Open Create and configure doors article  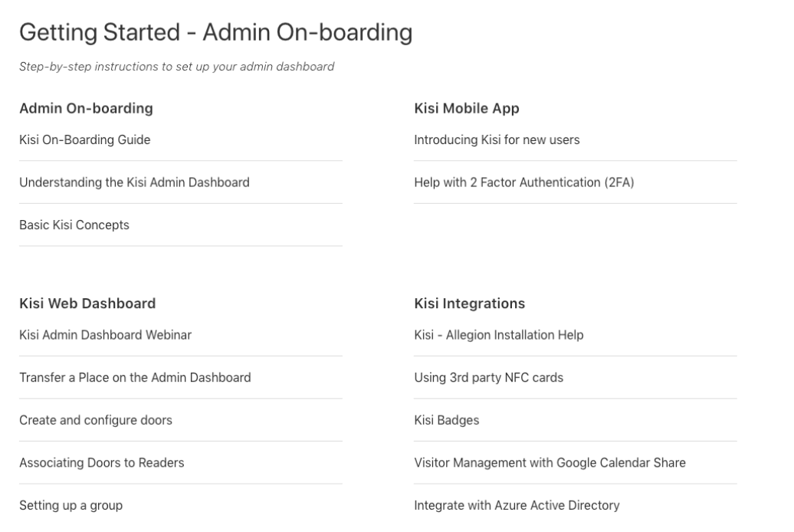tap(96, 420)
